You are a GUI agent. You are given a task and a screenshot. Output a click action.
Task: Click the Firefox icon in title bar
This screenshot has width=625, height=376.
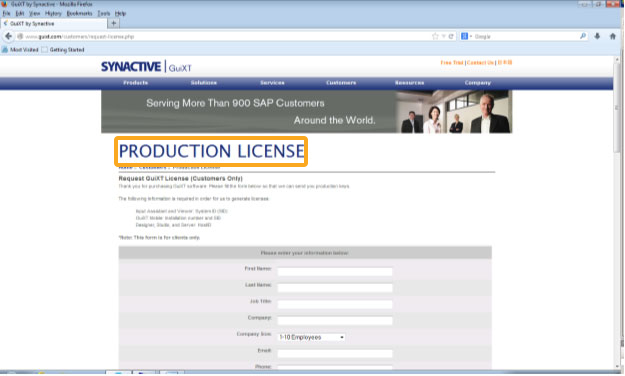coord(5,4)
